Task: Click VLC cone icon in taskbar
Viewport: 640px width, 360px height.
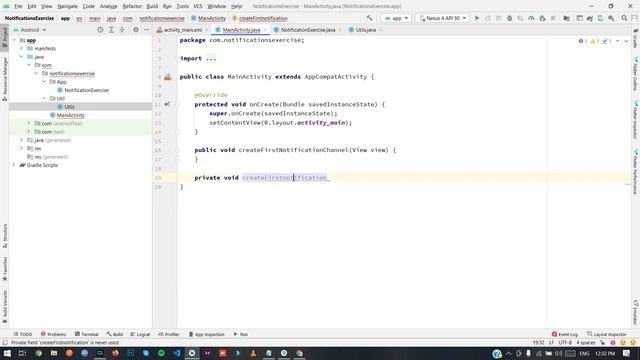Action: click(253, 353)
